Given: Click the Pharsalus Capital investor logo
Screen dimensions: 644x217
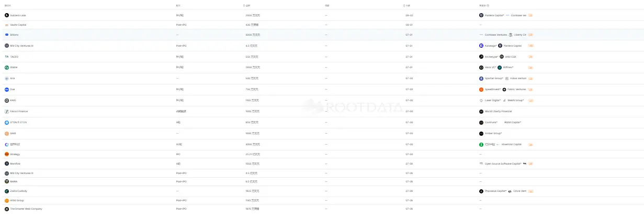Looking at the screenshot, I should coord(481,191).
